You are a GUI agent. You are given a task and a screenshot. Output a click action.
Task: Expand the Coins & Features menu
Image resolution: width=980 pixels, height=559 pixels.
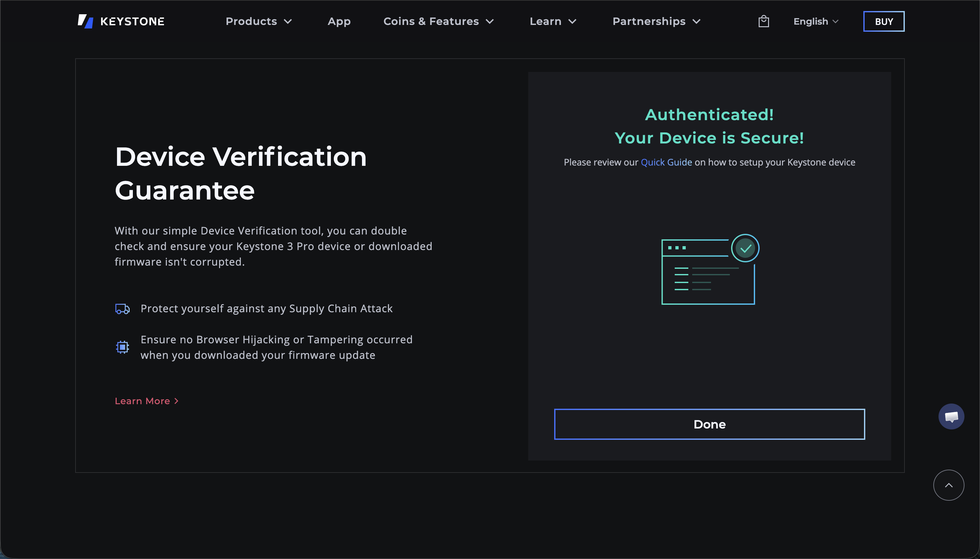click(x=438, y=21)
